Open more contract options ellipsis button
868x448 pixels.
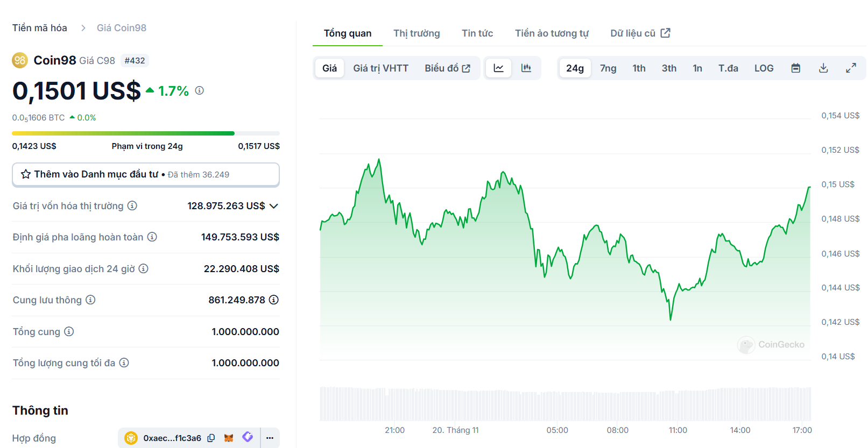click(270, 438)
